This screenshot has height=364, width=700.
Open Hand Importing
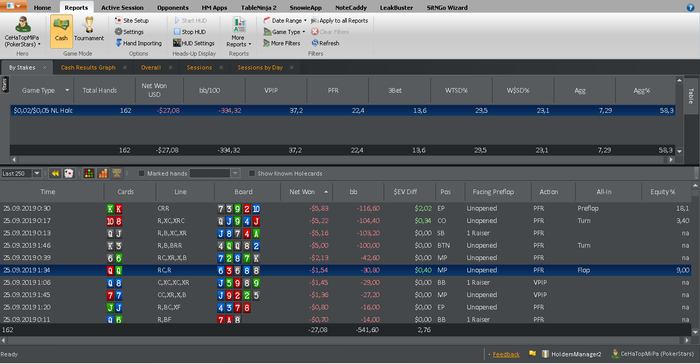(x=138, y=43)
